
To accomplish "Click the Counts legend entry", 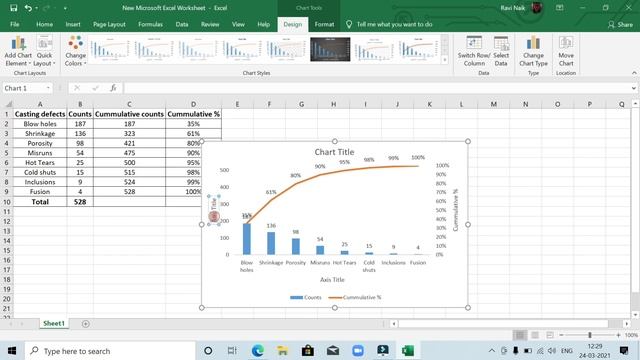I will pyautogui.click(x=306, y=297).
